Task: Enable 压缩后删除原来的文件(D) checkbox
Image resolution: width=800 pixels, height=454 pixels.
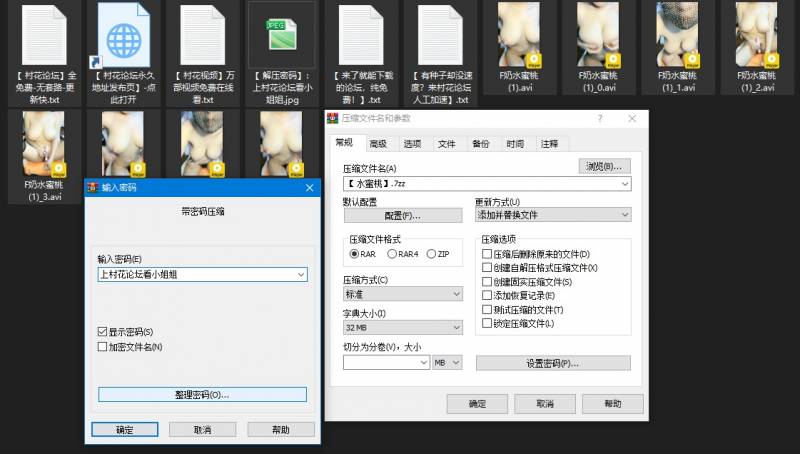Action: 487,254
